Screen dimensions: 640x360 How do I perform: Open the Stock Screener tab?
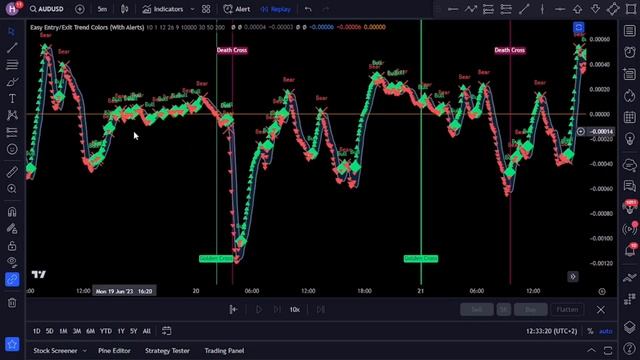click(x=55, y=351)
